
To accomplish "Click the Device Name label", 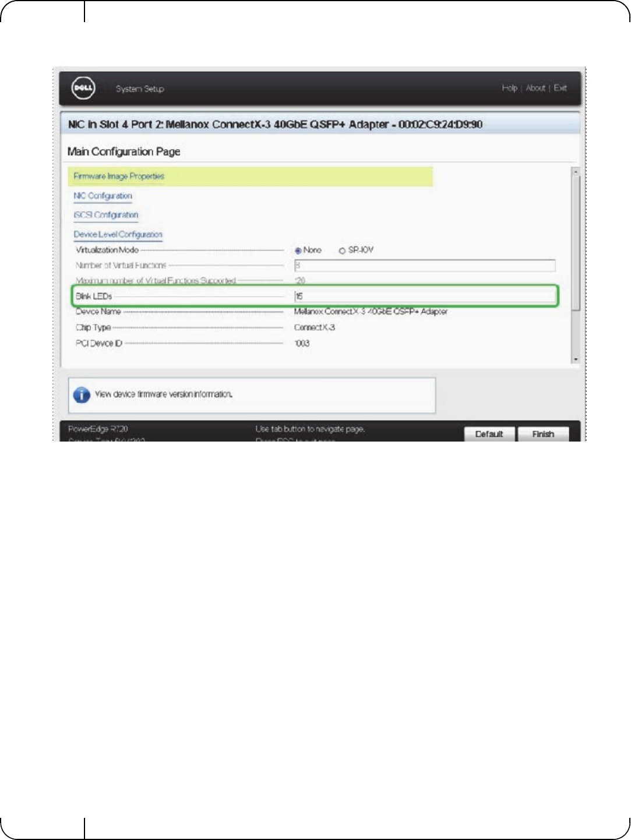I will [x=98, y=312].
